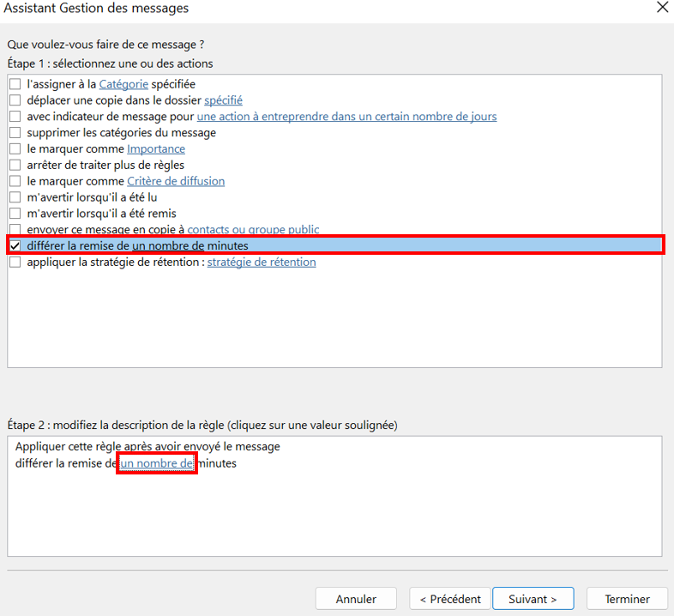This screenshot has height=616, width=674.
Task: Open the 'Catégorie' link
Action: (x=123, y=84)
